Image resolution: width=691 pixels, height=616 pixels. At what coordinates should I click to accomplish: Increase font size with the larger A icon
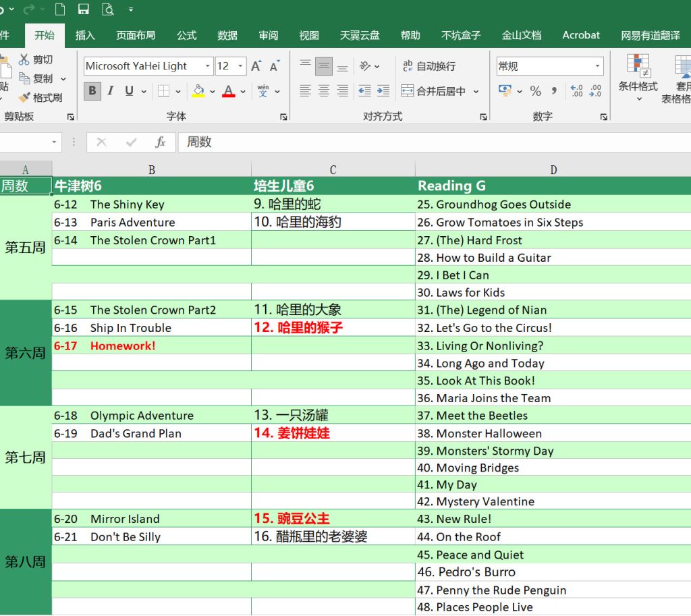(256, 66)
